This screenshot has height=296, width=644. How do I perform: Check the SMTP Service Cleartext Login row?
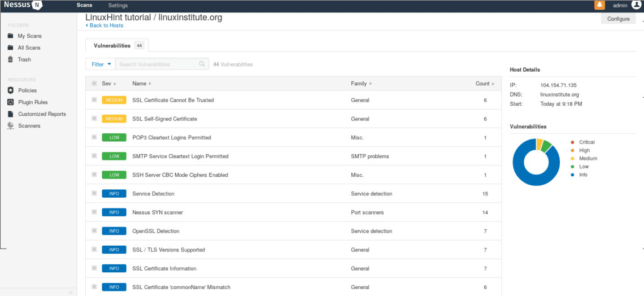pyautogui.click(x=94, y=156)
